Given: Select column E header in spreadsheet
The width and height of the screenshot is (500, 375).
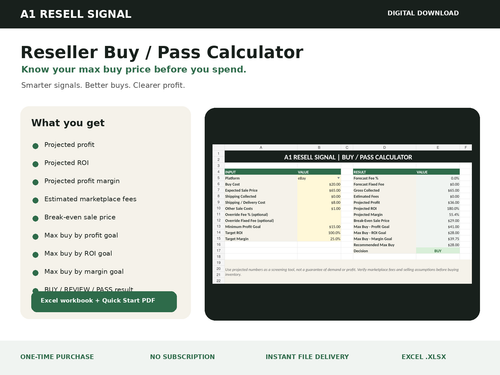Looking at the screenshot, I should click(x=438, y=147).
